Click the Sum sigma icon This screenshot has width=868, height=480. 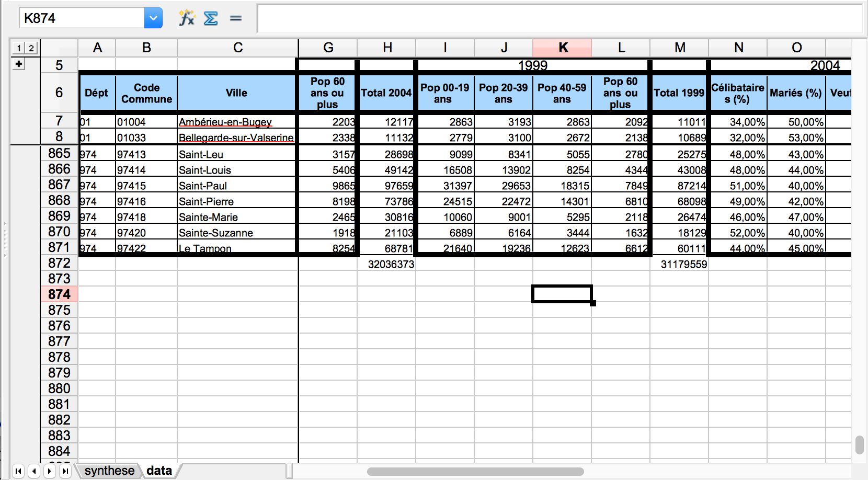pyautogui.click(x=211, y=18)
